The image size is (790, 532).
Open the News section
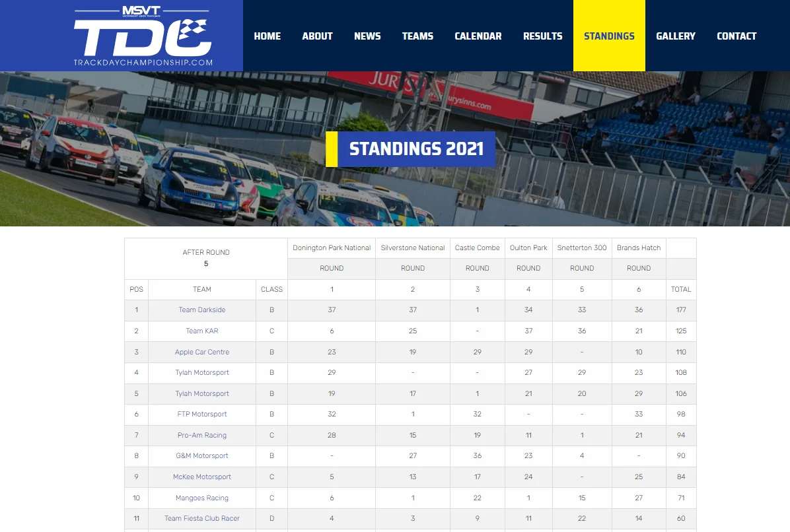pyautogui.click(x=367, y=36)
